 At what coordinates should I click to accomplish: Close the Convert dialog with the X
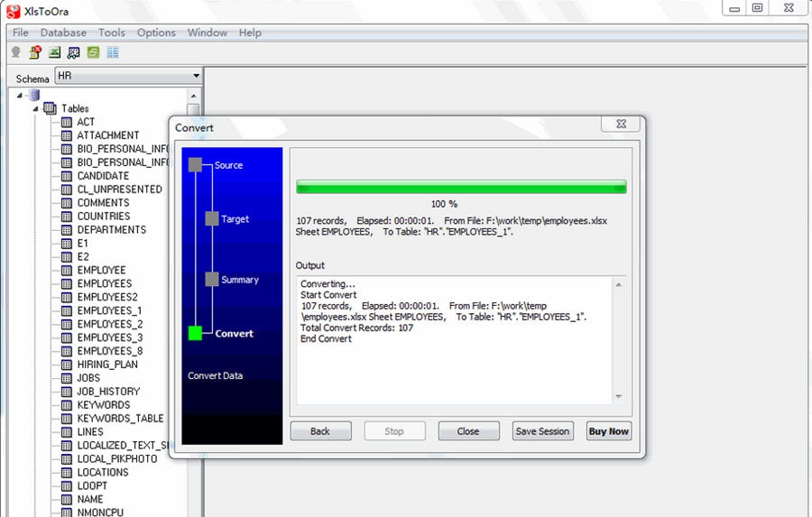(x=621, y=124)
